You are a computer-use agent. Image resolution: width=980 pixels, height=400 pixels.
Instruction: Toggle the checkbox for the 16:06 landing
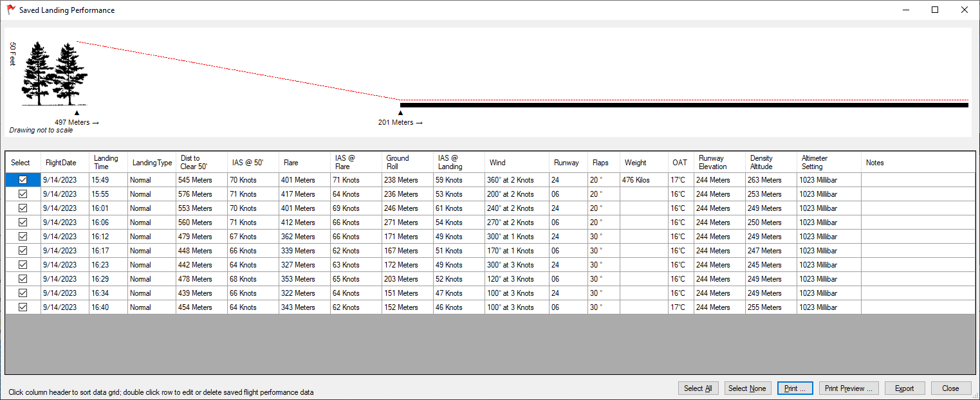tap(23, 223)
